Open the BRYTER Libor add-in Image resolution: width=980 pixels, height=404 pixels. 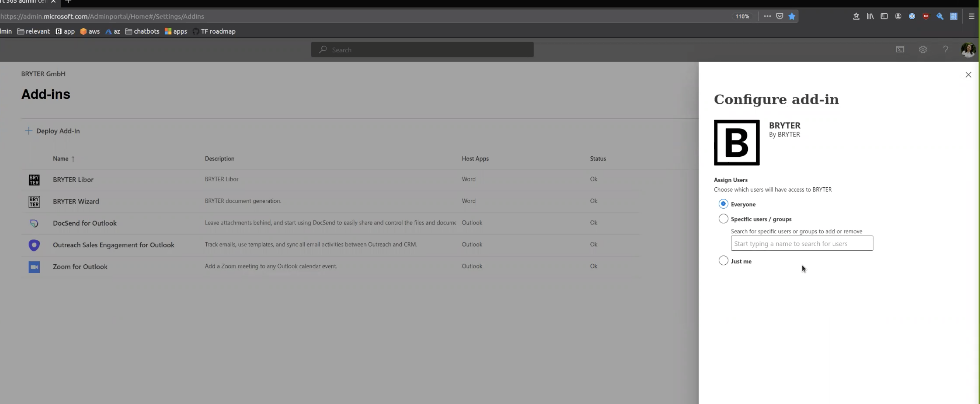73,180
